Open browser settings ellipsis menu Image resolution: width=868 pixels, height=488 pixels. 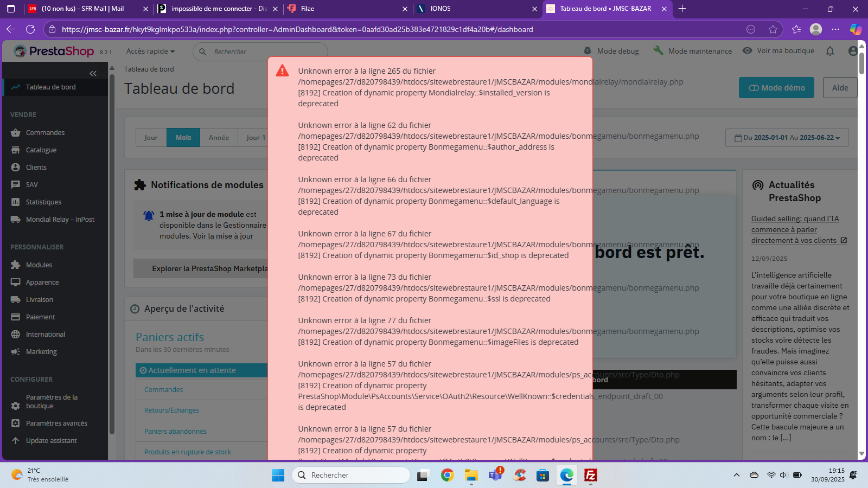coord(835,29)
